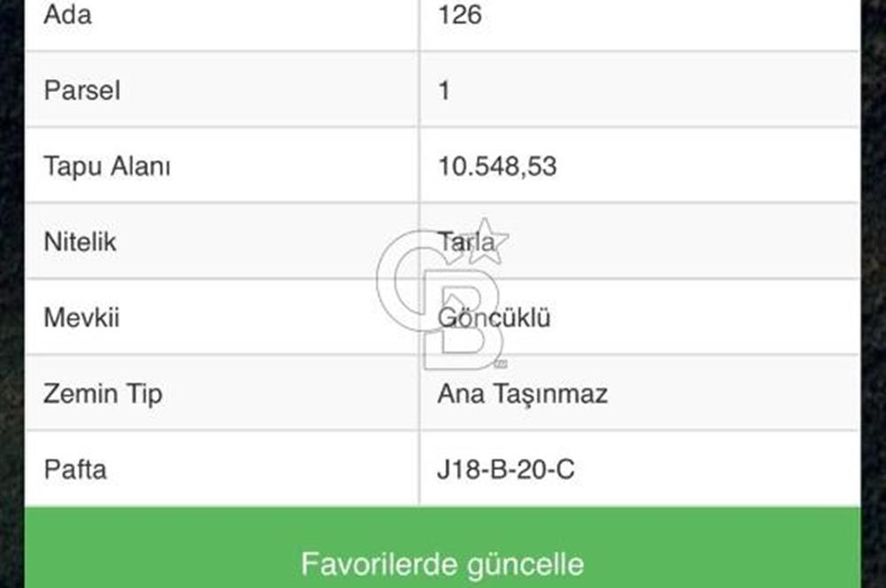Select the value 1 beside Parsel
This screenshot has height=588, width=886.
point(444,89)
